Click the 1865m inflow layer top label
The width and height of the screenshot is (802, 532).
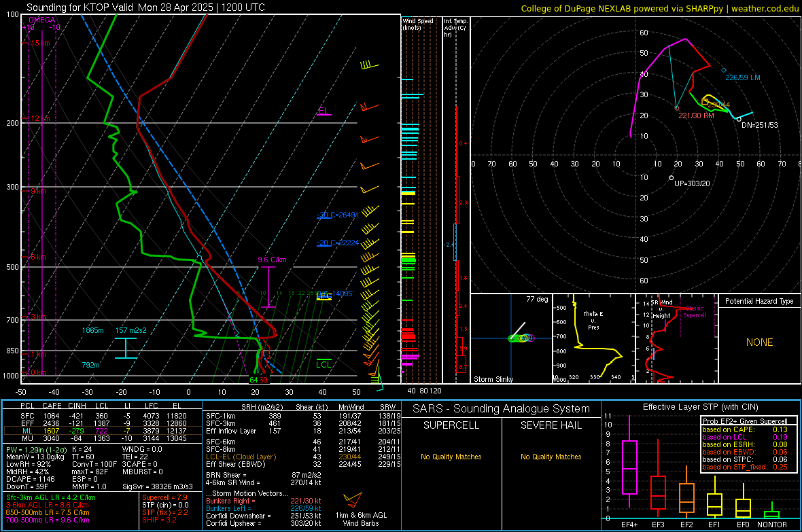[x=92, y=330]
